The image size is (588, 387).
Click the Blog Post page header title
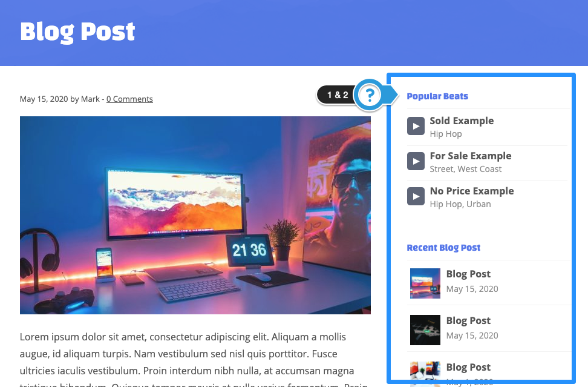coord(77,32)
